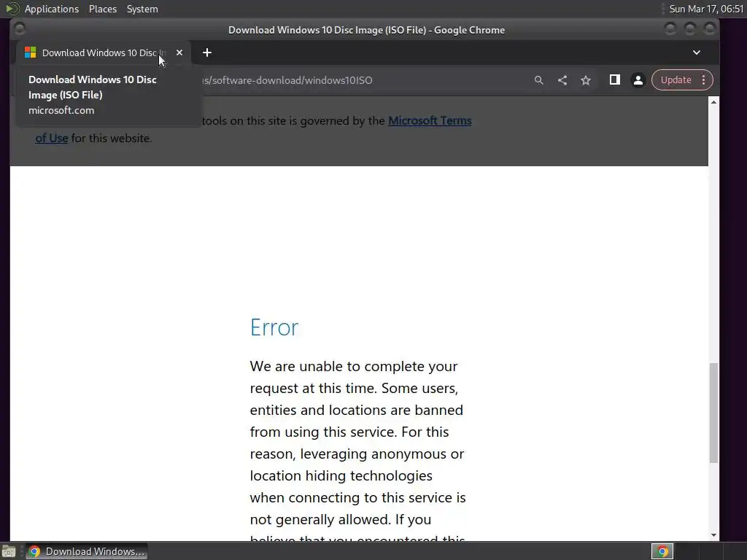Click the Chrome workspace icon in bottom panel
Screen dimensions: 747x560
click(x=662, y=551)
